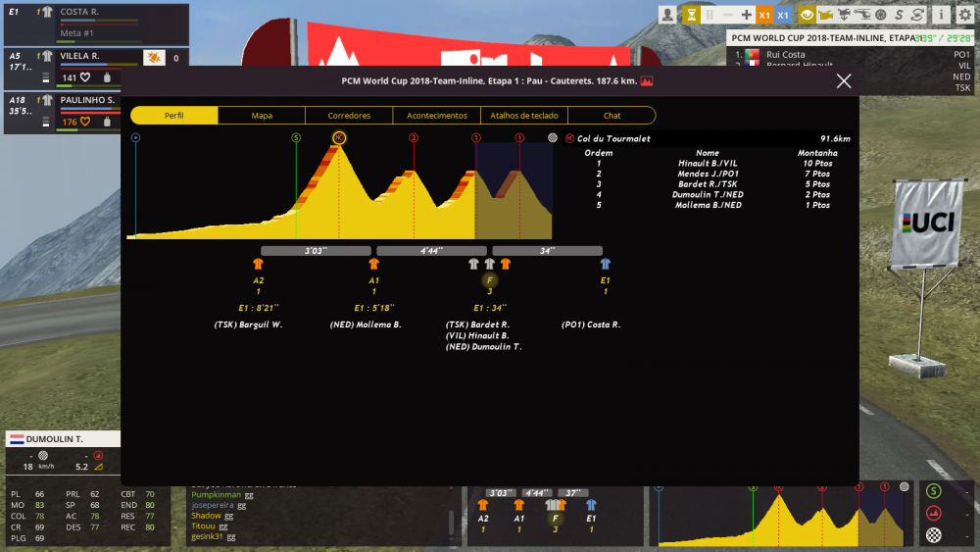
Task: Click Vilela's effort level bars icon
Action: click(x=46, y=77)
